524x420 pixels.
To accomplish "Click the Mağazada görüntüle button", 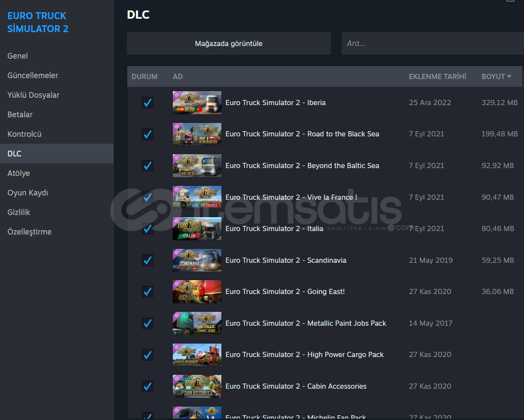I will click(x=229, y=43).
